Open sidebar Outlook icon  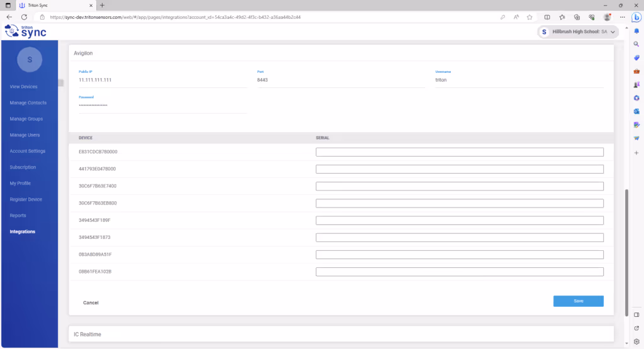pyautogui.click(x=636, y=111)
